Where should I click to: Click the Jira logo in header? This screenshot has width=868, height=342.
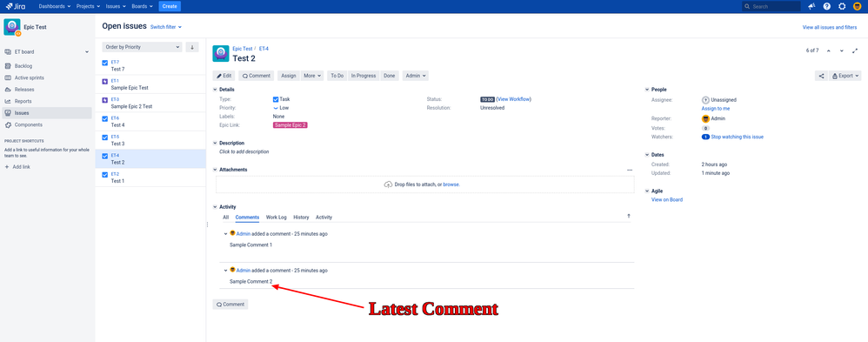pos(17,6)
